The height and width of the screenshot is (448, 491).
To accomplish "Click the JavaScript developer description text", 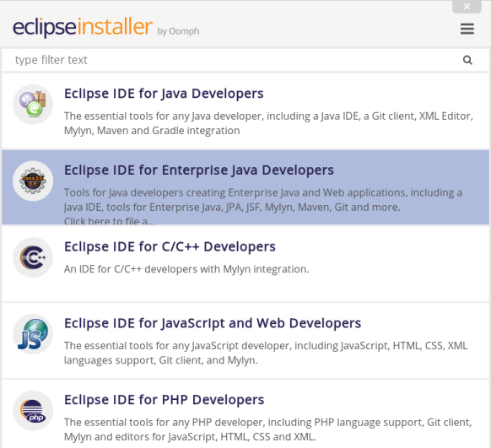I will (x=266, y=353).
